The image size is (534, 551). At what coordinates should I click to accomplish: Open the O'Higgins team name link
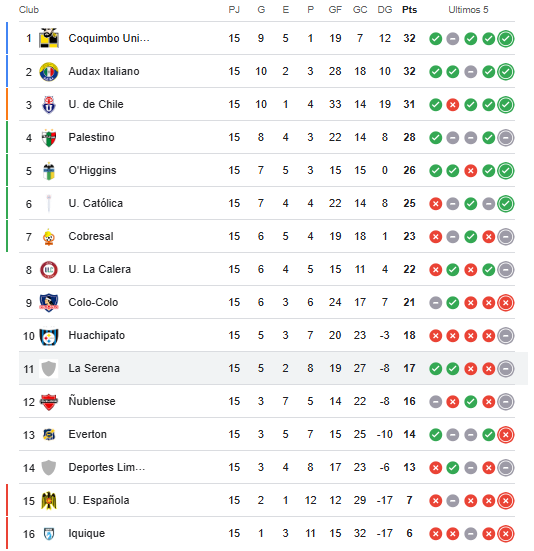(92, 170)
